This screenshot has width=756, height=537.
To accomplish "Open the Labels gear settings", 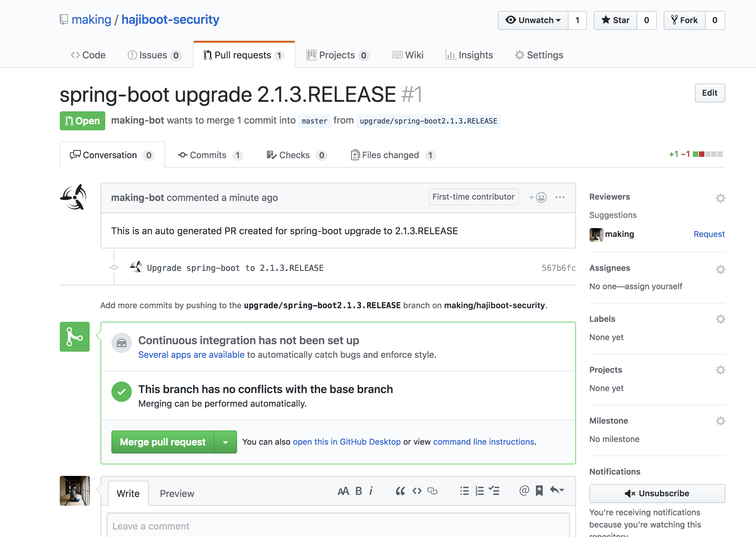I will tap(720, 319).
